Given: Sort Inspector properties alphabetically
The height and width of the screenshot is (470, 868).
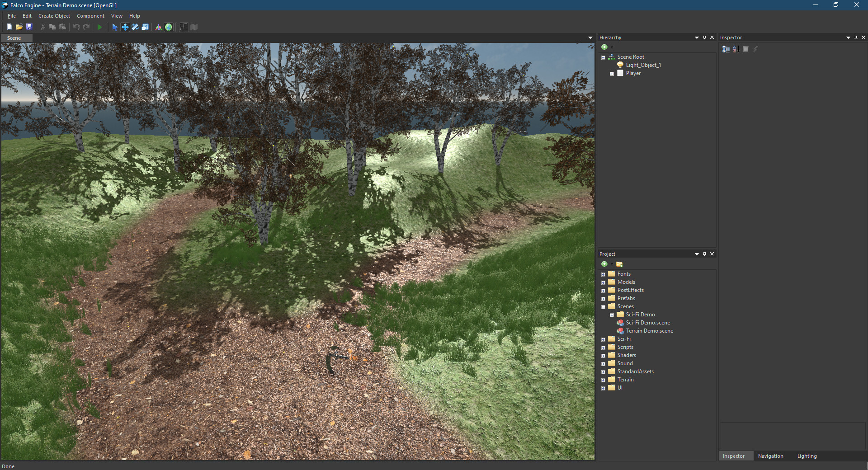Looking at the screenshot, I should 736,49.
